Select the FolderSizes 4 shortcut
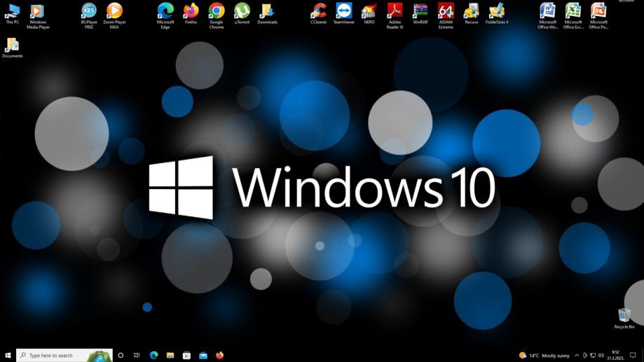This screenshot has width=644, height=362. (497, 14)
